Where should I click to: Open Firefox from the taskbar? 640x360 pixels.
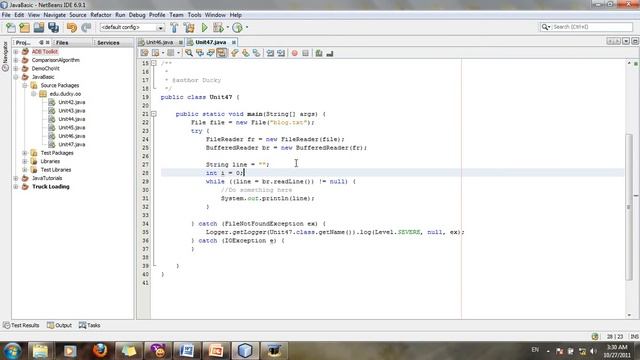point(100,351)
